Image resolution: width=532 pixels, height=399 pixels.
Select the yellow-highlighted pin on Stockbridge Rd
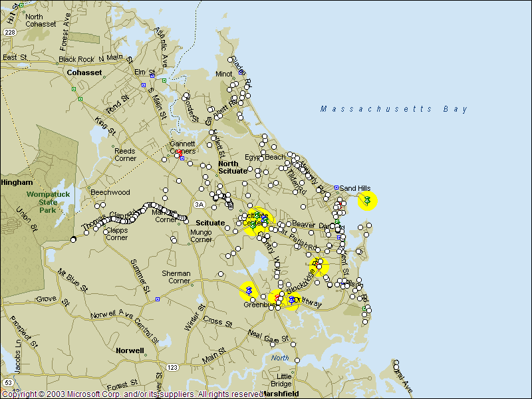pos(320,266)
